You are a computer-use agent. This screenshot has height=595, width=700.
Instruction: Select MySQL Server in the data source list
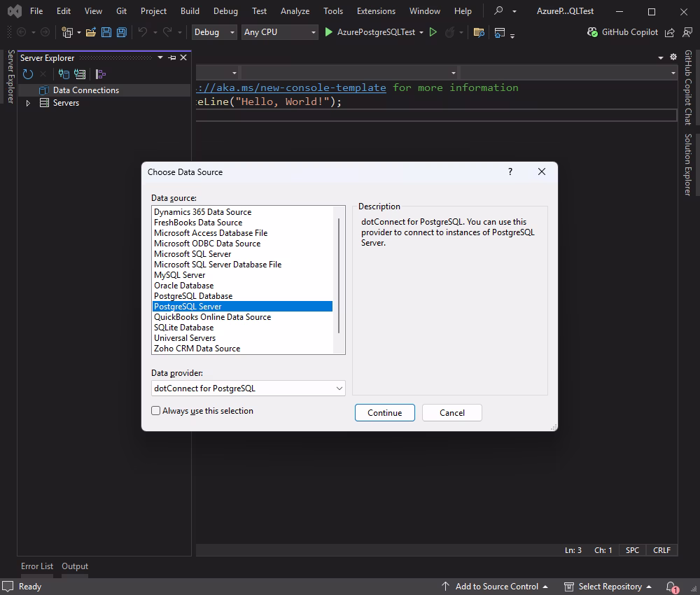point(180,274)
